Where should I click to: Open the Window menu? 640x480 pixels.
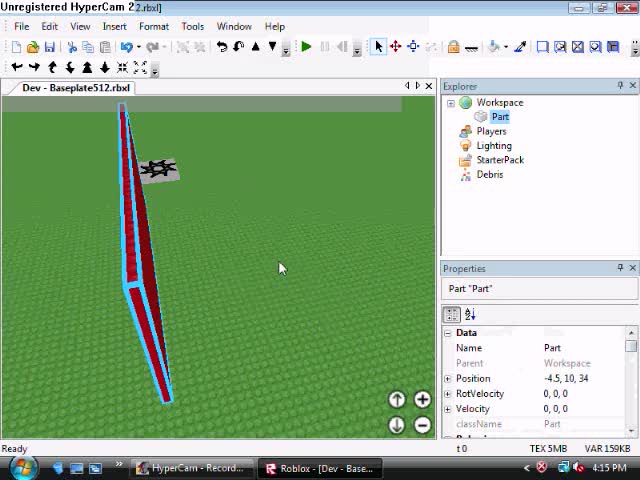point(234,27)
